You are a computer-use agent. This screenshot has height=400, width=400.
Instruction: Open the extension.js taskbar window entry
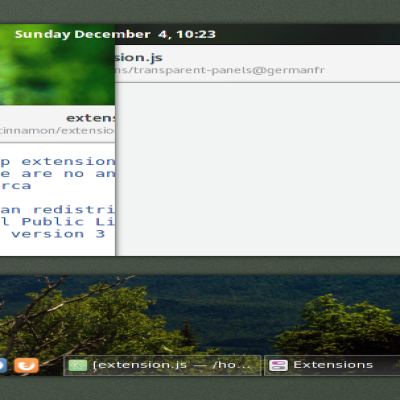pos(162,365)
